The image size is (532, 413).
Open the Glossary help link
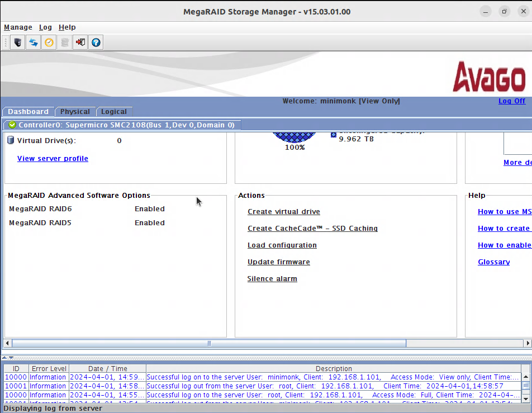(493, 262)
